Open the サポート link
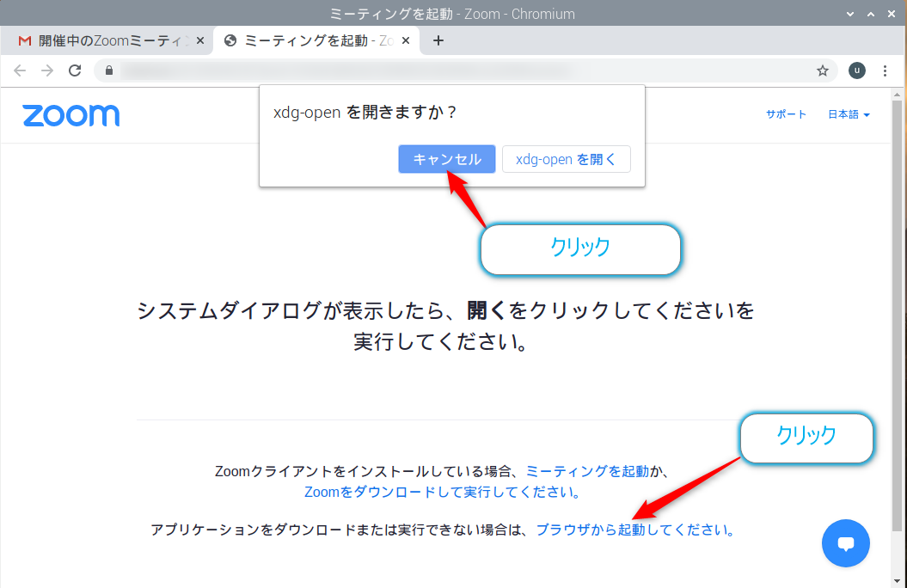This screenshot has height=588, width=907. coord(786,114)
